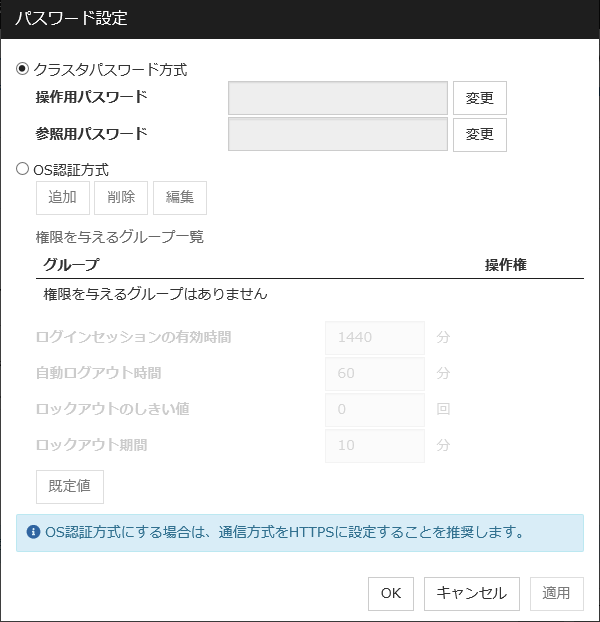Click the 追加 button

pyautogui.click(x=62, y=198)
